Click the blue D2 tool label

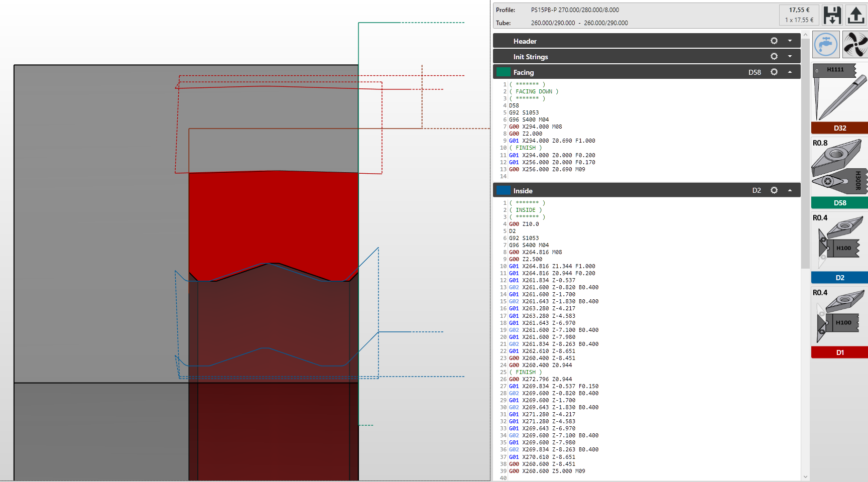(839, 278)
